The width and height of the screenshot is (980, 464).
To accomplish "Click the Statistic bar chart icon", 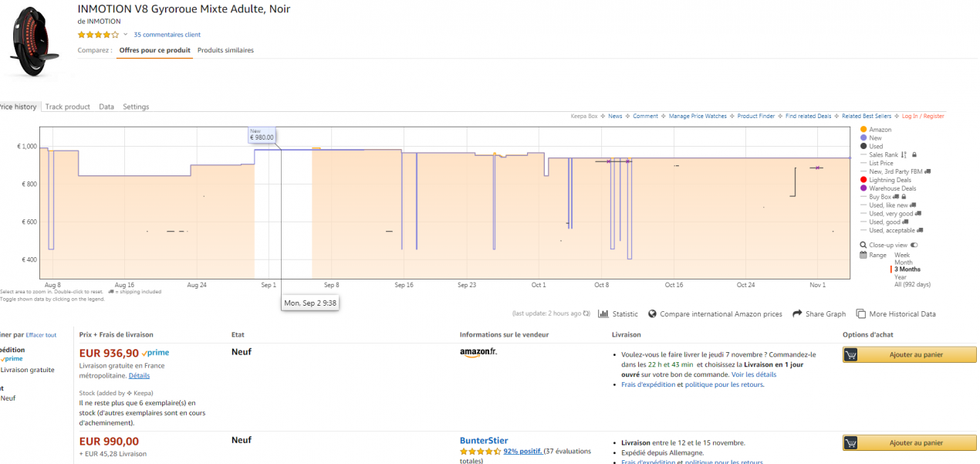I will 604,314.
